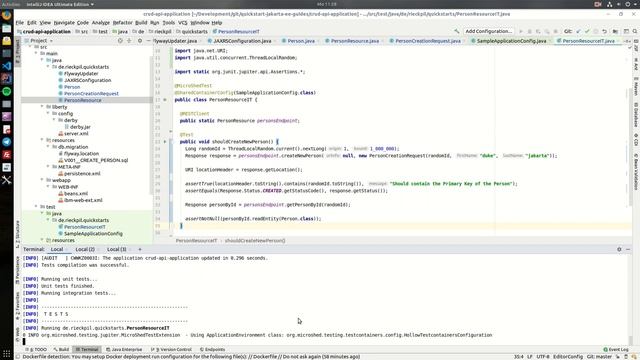
Task: Open Project Structure icon in toolbar
Action: pyautogui.click(x=615, y=31)
